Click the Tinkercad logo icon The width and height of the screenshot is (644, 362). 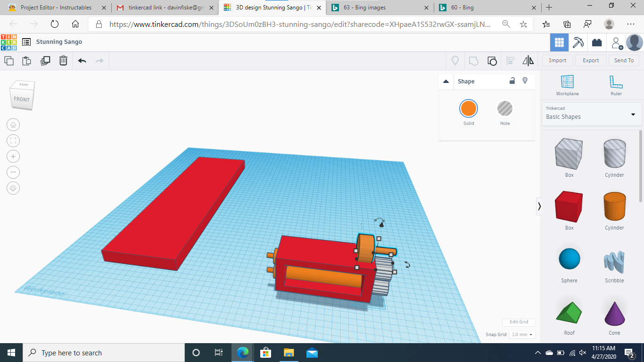8,42
